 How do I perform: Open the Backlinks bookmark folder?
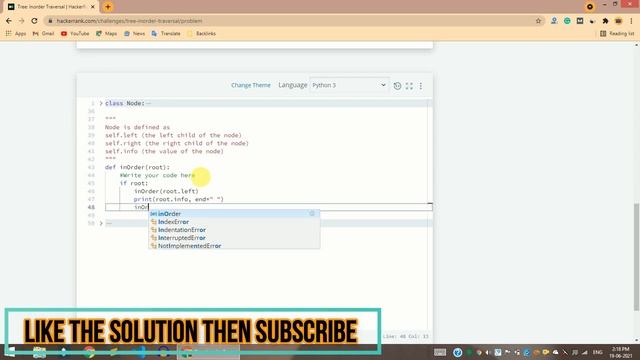point(201,33)
